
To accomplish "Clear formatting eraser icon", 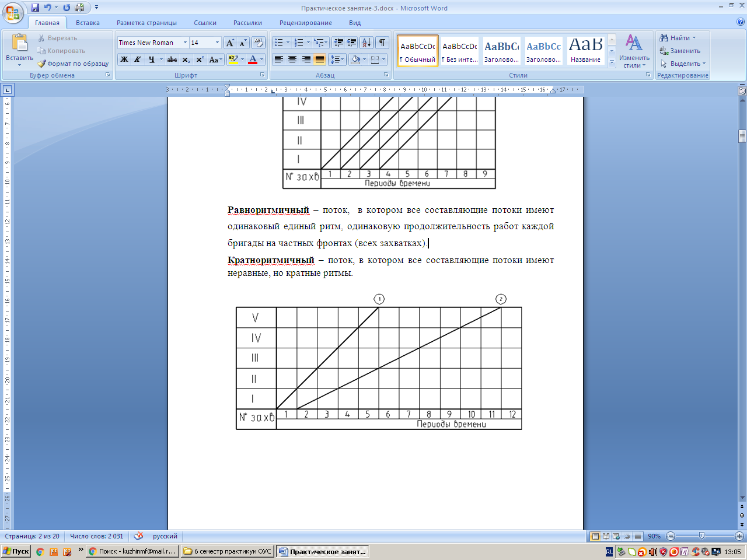I will pos(259,43).
